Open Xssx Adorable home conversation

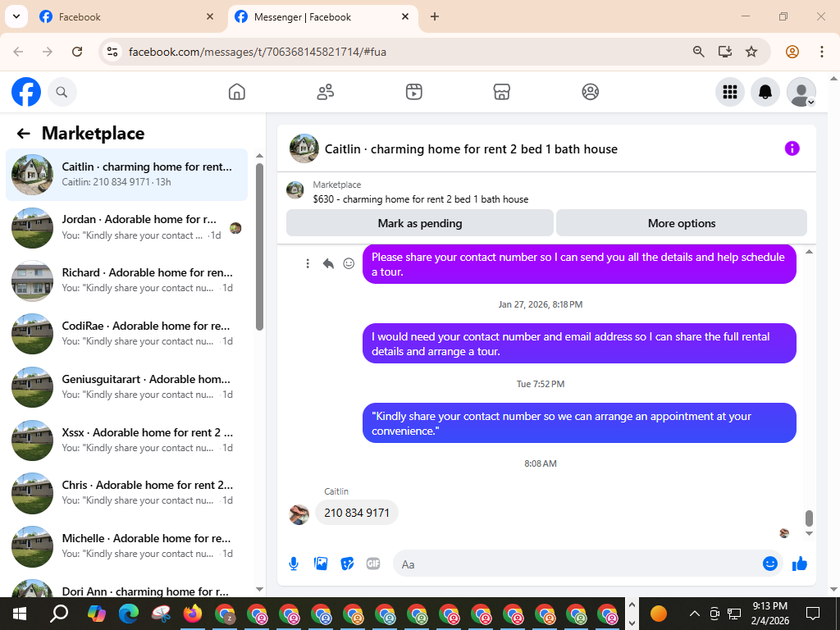tap(127, 441)
